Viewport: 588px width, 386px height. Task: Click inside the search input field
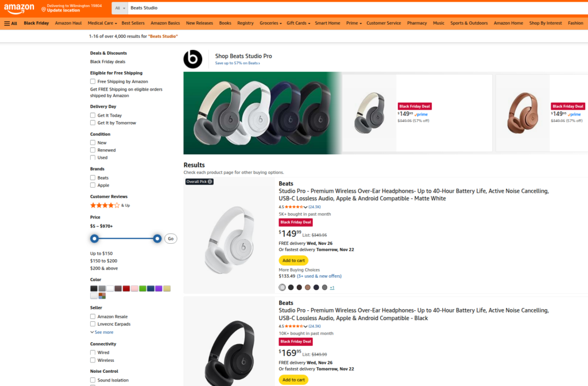point(230,9)
